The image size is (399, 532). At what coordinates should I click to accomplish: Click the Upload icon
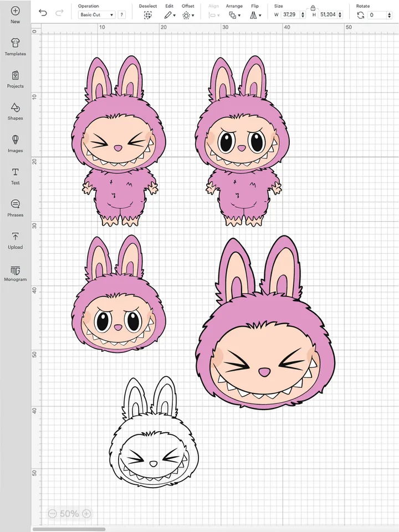(x=15, y=237)
